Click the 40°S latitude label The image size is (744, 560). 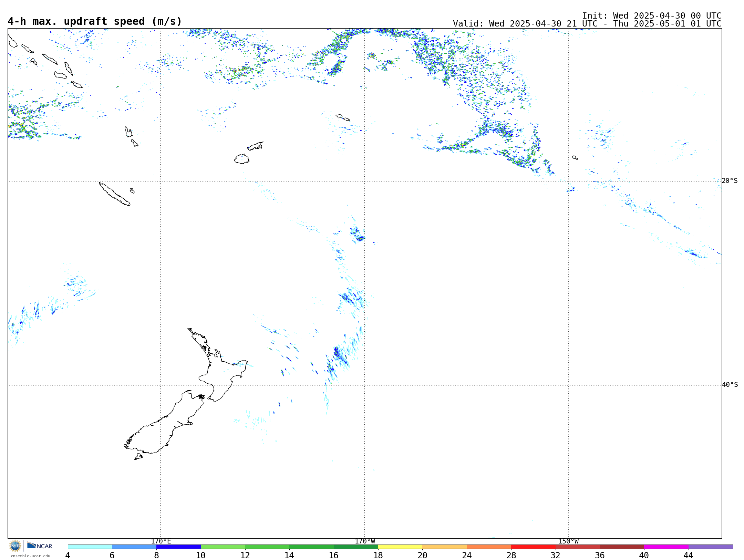[730, 385]
